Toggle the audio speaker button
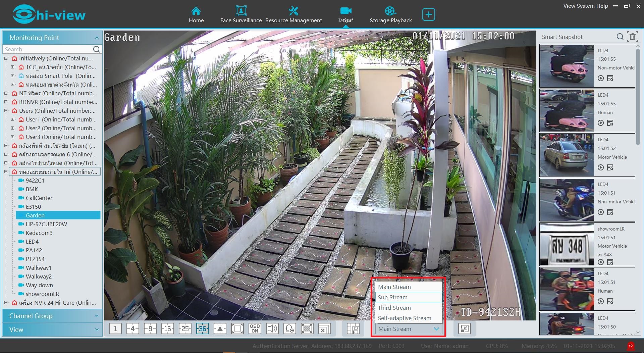This screenshot has height=353, width=644. pyautogui.click(x=272, y=329)
